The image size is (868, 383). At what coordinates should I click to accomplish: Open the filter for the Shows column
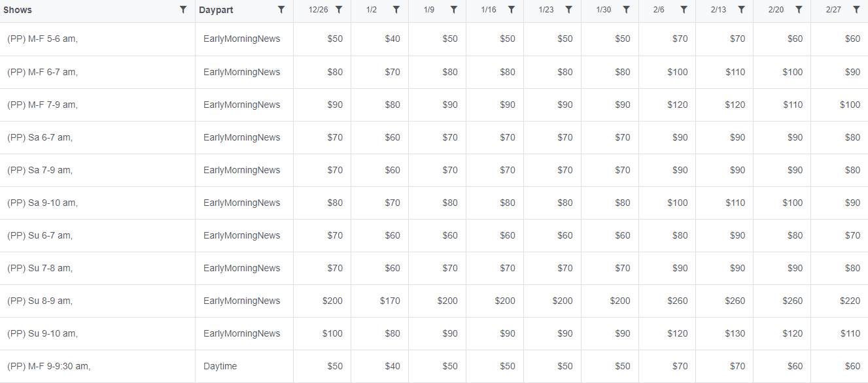(183, 10)
